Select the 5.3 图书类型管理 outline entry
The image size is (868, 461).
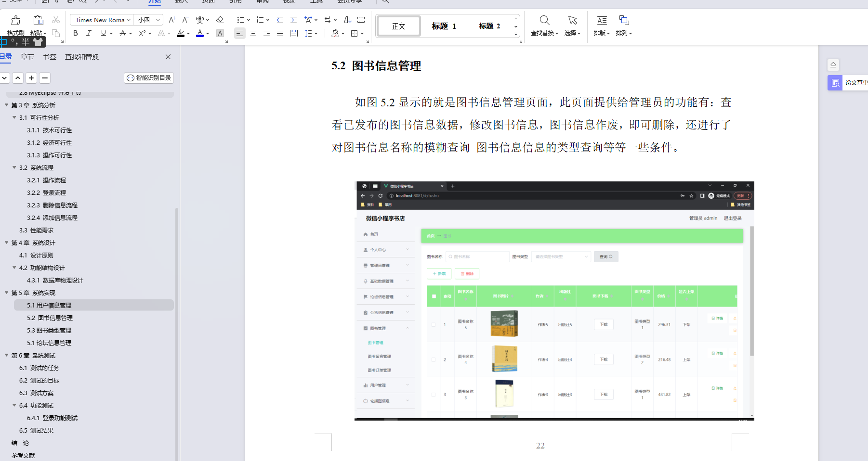click(49, 330)
